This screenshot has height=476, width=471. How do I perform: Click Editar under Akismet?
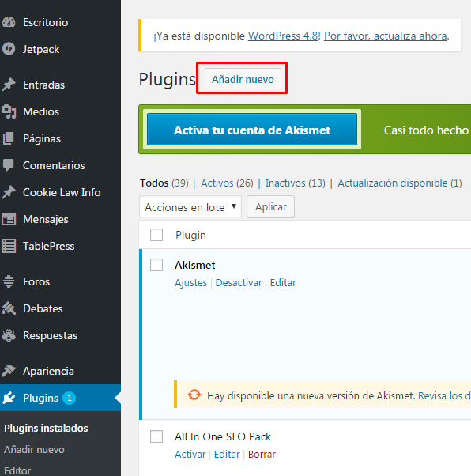[283, 282]
